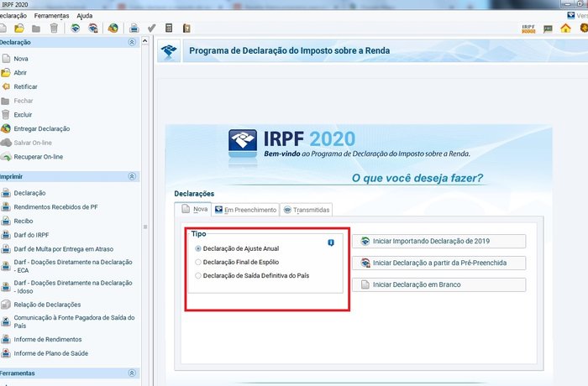This screenshot has width=588, height=386.
Task: Click the sidebar splitter grip handle
Action: tap(145, 227)
